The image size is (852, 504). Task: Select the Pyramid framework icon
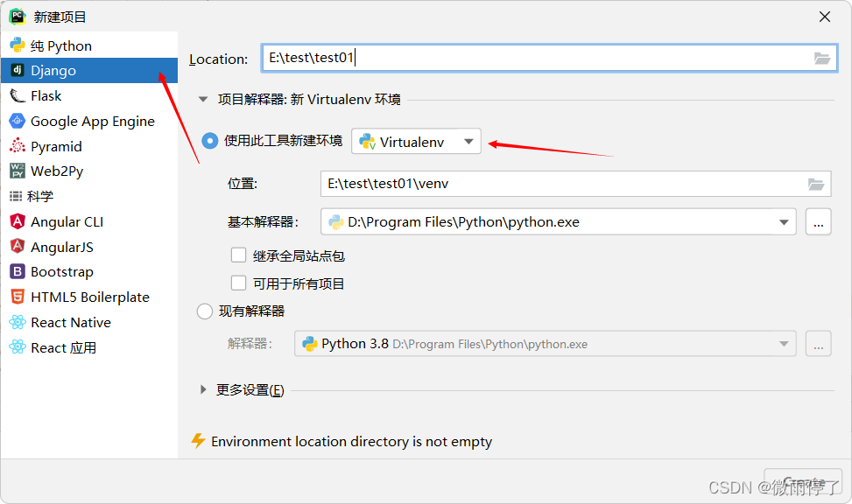click(x=18, y=145)
